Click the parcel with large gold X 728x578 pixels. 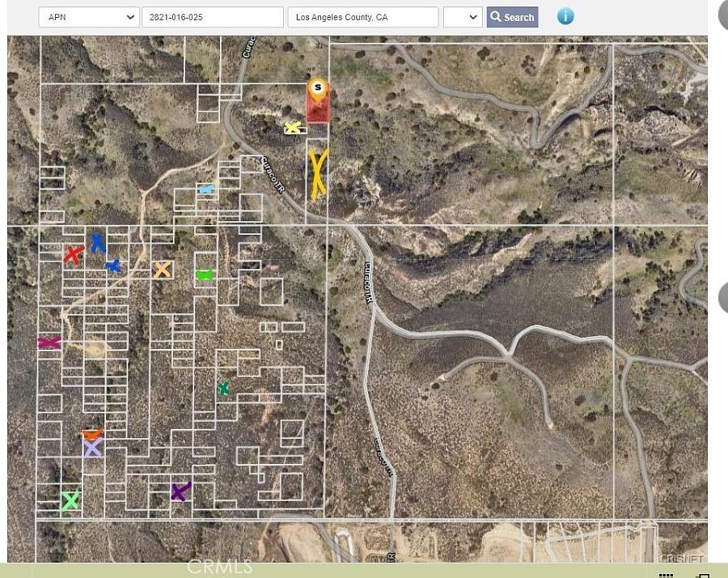318,174
